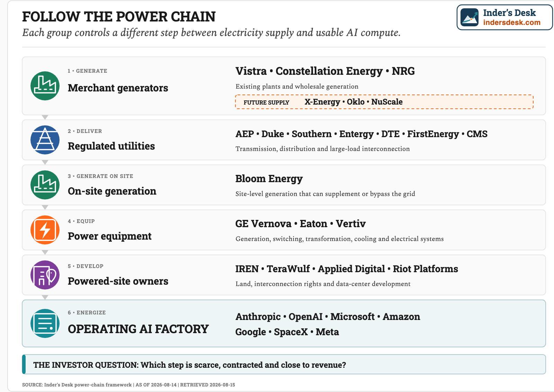Click the Inder's Desk logo icon
The image size is (554, 392).
click(470, 17)
